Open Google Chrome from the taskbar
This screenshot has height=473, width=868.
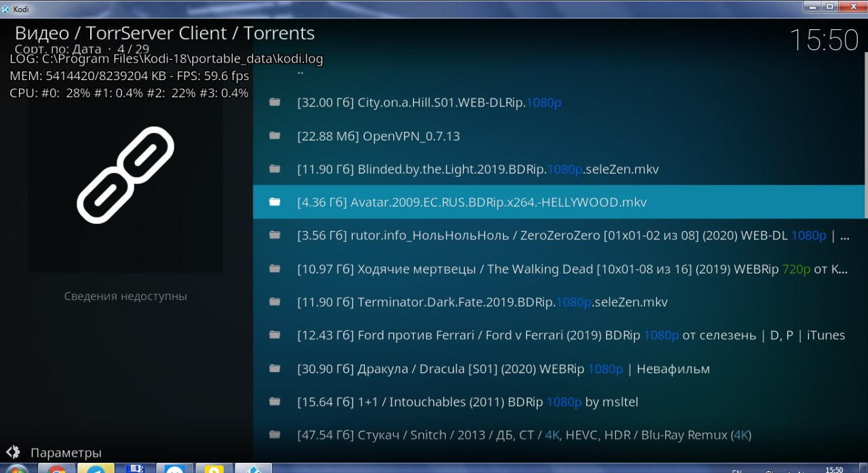57,469
